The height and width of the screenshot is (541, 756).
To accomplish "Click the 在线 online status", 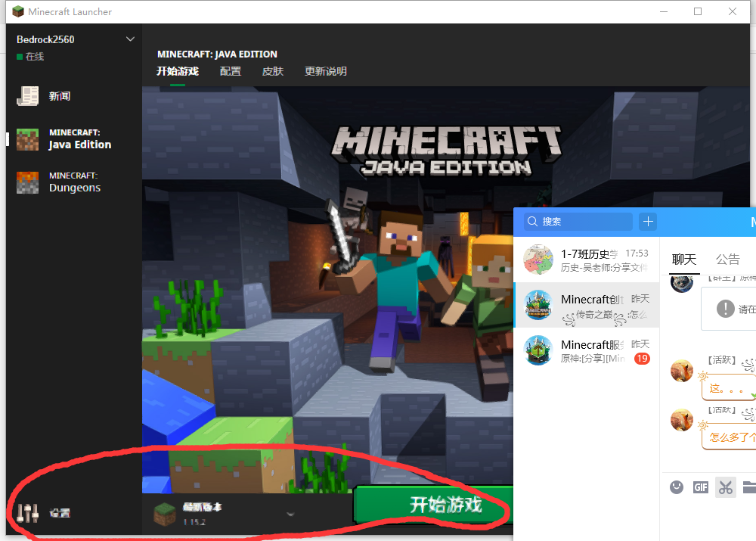I will click(x=30, y=57).
